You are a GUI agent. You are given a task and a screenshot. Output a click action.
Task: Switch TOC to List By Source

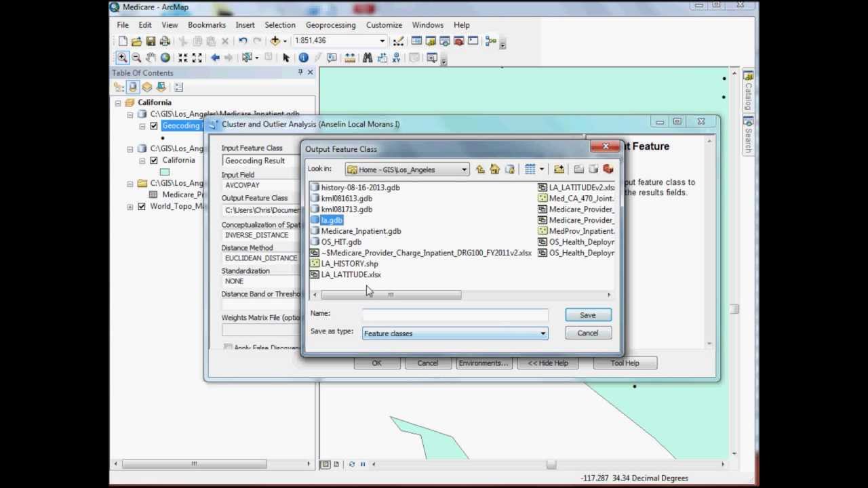(x=133, y=87)
